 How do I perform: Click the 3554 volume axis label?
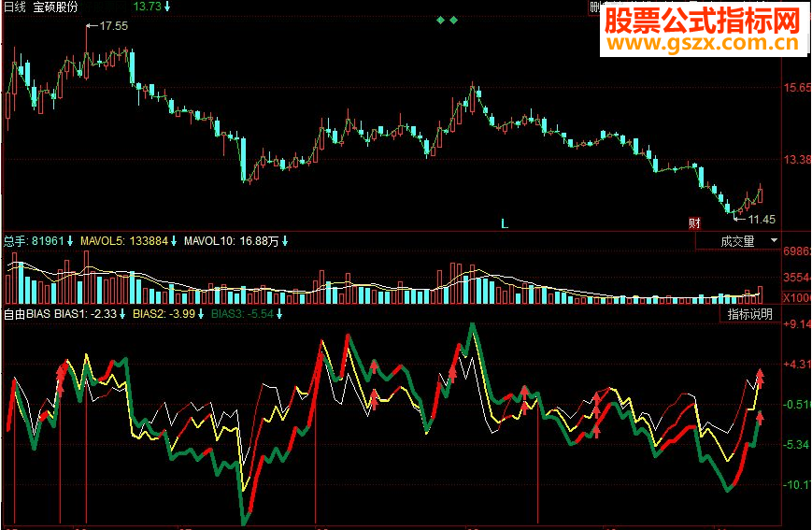pos(797,278)
